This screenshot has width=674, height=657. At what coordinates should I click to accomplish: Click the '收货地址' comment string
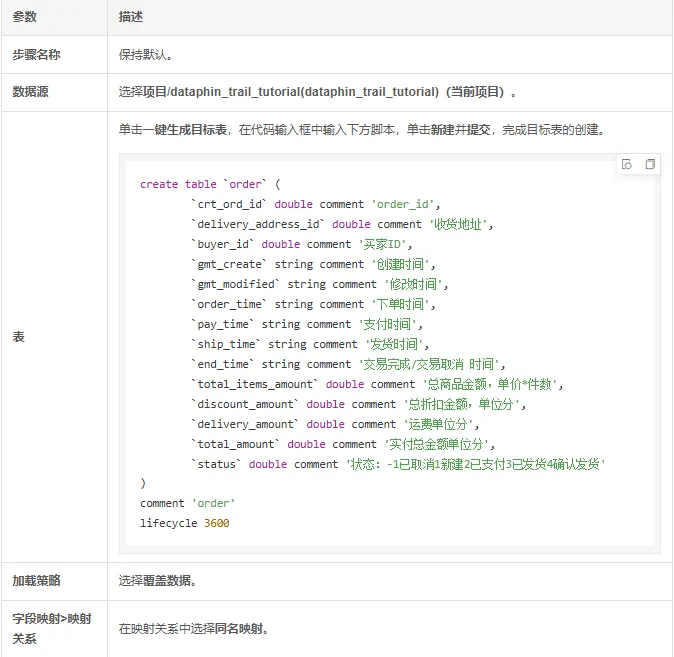[458, 224]
